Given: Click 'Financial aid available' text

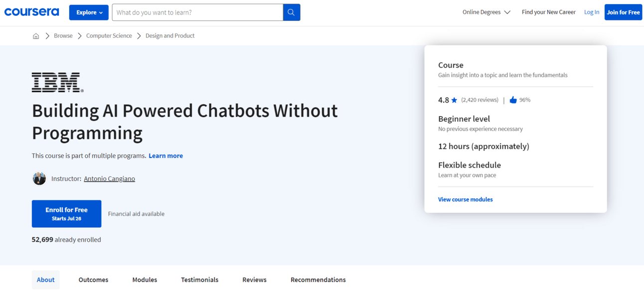Looking at the screenshot, I should [x=136, y=214].
